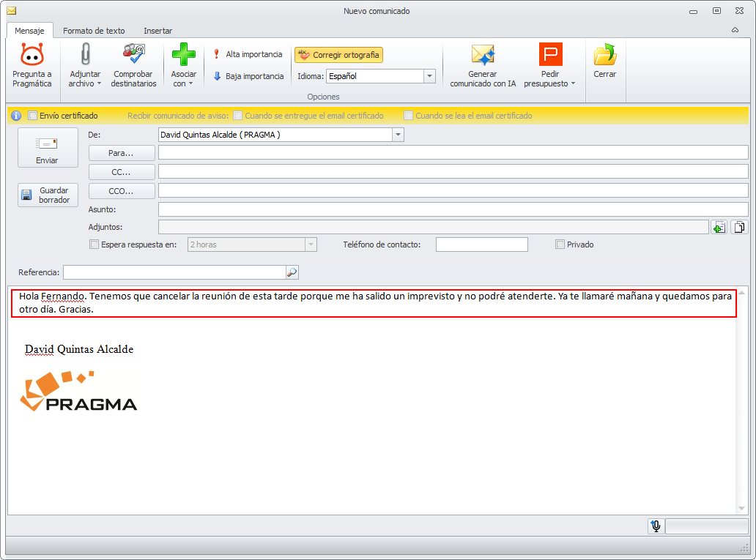Screen dimensions: 756x560
Task: Maximize the Nuevo comunicado window
Action: coord(716,10)
